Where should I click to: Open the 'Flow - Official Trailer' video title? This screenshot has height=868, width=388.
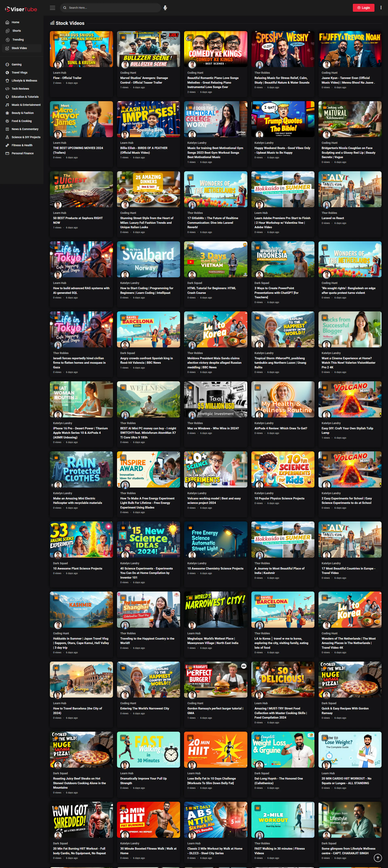coord(67,78)
